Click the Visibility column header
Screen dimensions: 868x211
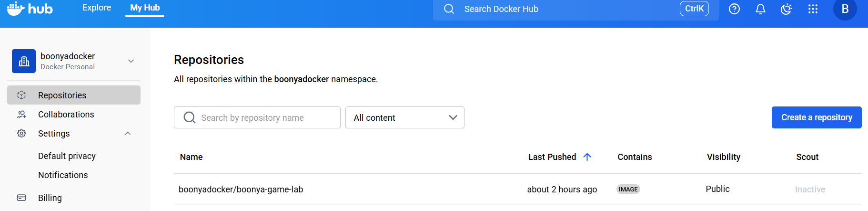coord(723,157)
